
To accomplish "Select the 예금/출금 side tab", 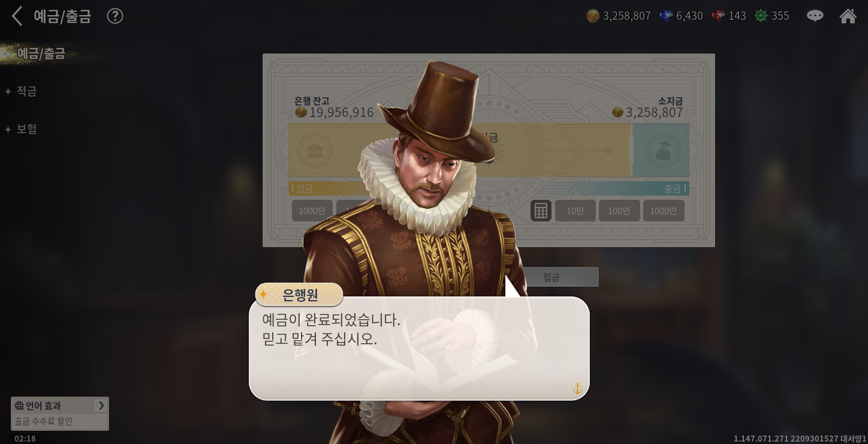I will click(41, 53).
